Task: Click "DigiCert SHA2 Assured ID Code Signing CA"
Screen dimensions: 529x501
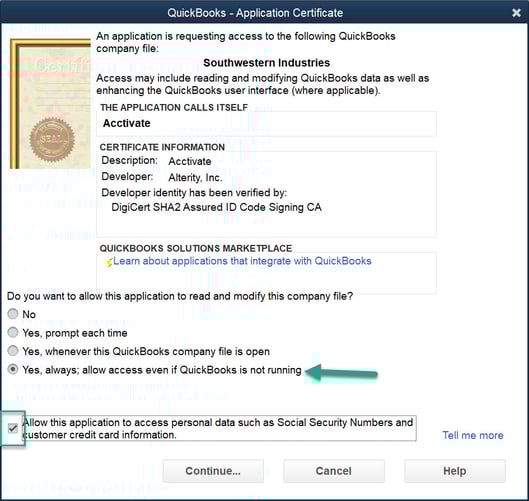Action: (216, 207)
